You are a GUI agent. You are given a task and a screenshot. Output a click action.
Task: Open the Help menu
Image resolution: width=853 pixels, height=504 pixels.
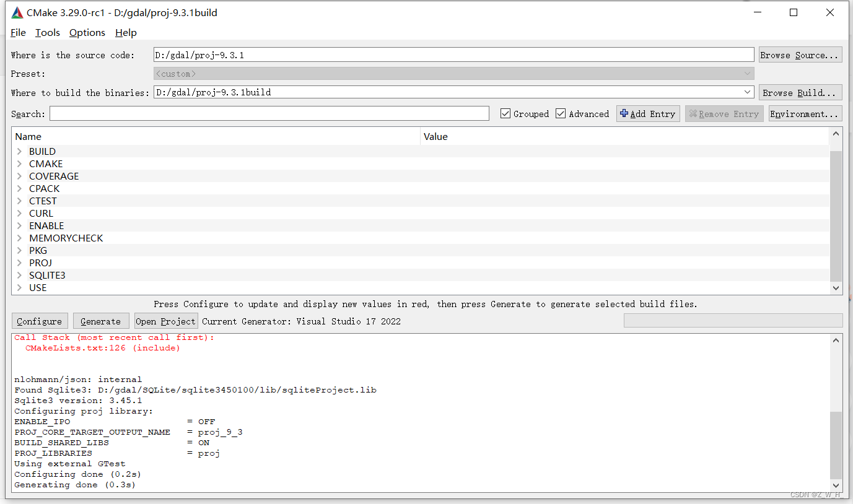[x=126, y=33]
